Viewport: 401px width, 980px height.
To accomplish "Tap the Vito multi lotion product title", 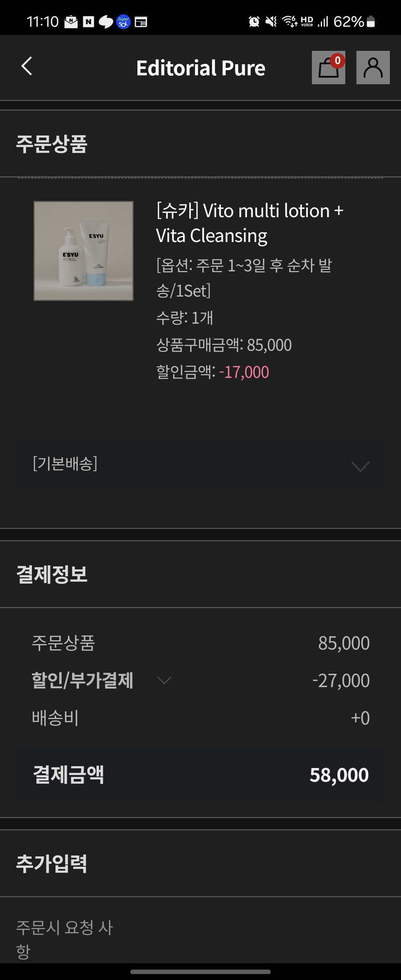I will tap(249, 223).
